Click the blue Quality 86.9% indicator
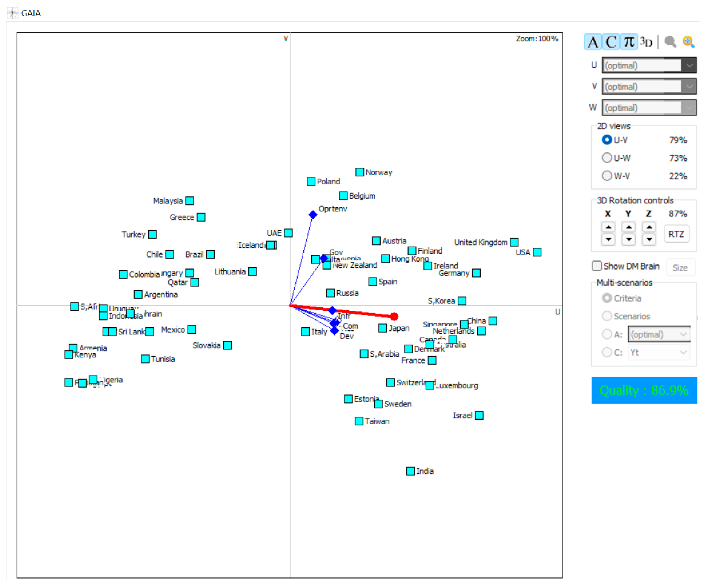The height and width of the screenshot is (588, 707). click(644, 390)
